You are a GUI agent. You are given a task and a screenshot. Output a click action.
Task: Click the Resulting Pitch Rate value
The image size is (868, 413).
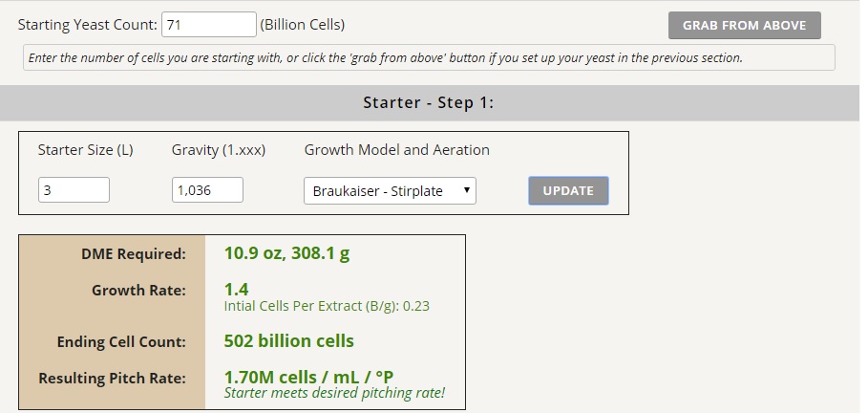pos(308,377)
